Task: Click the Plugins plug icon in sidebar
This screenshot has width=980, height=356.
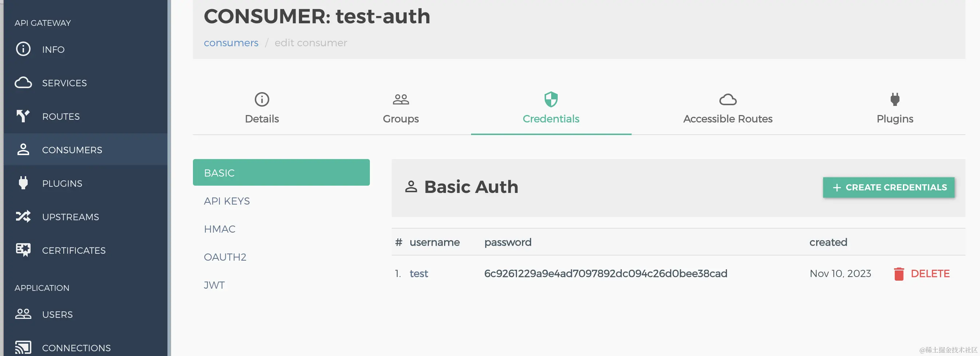Action: click(x=23, y=183)
